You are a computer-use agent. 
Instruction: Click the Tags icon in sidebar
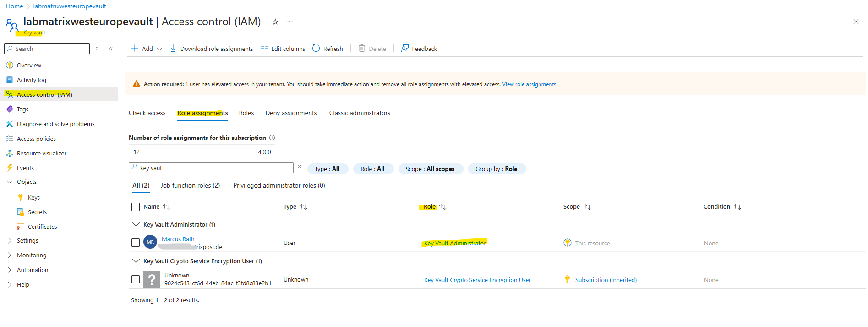pos(10,109)
